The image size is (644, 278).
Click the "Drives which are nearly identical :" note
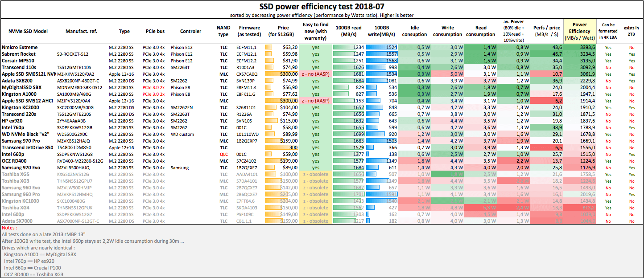(37, 248)
